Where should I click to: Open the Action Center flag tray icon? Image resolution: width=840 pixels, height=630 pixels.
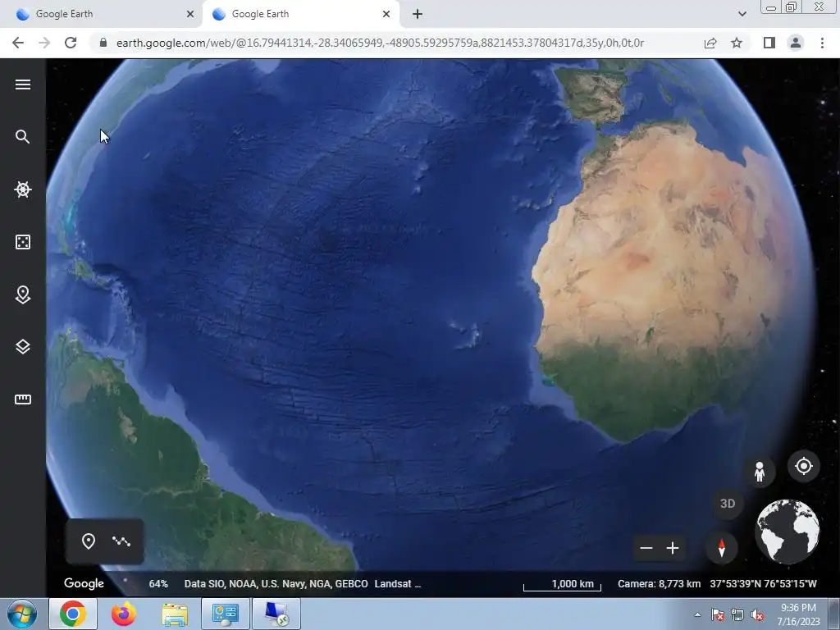(717, 615)
